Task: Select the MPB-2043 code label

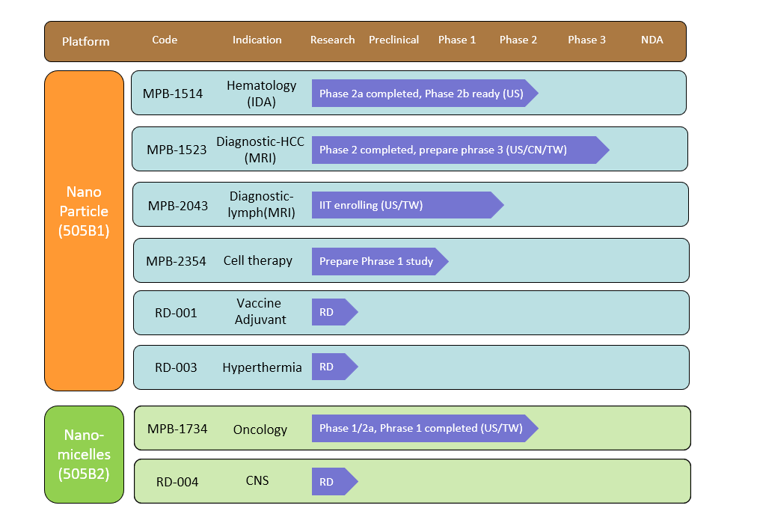Action: [x=178, y=206]
